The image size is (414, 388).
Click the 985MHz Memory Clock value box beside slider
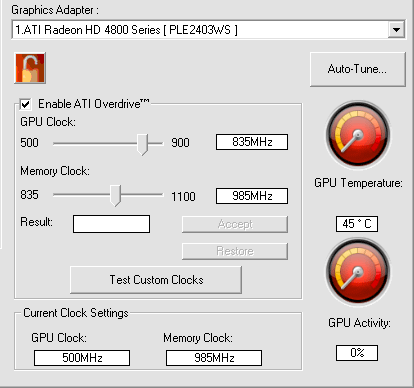click(252, 196)
